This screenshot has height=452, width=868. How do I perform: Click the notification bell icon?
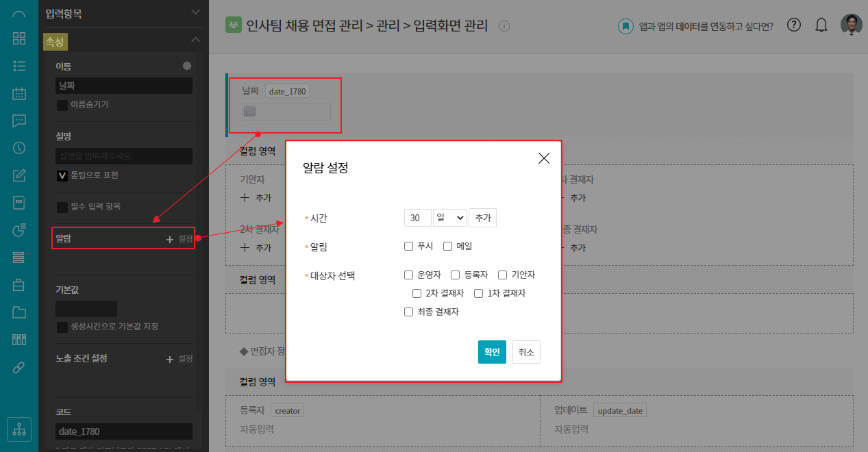821,25
